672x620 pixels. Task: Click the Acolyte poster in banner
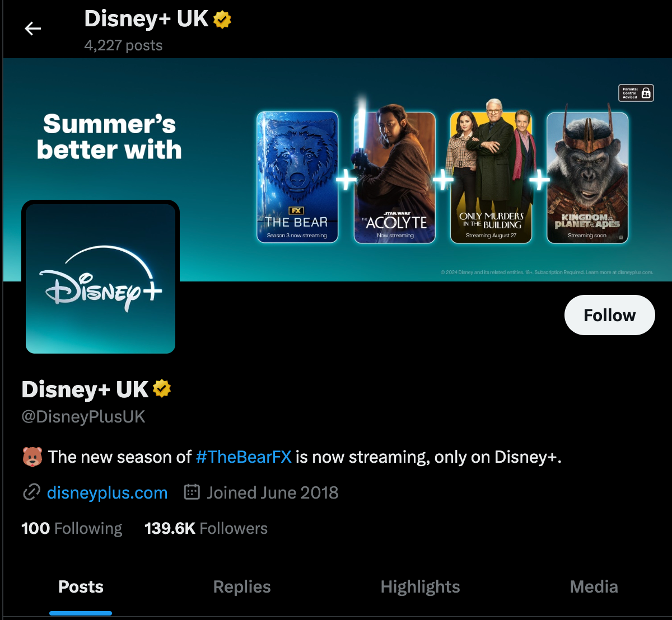click(x=395, y=177)
